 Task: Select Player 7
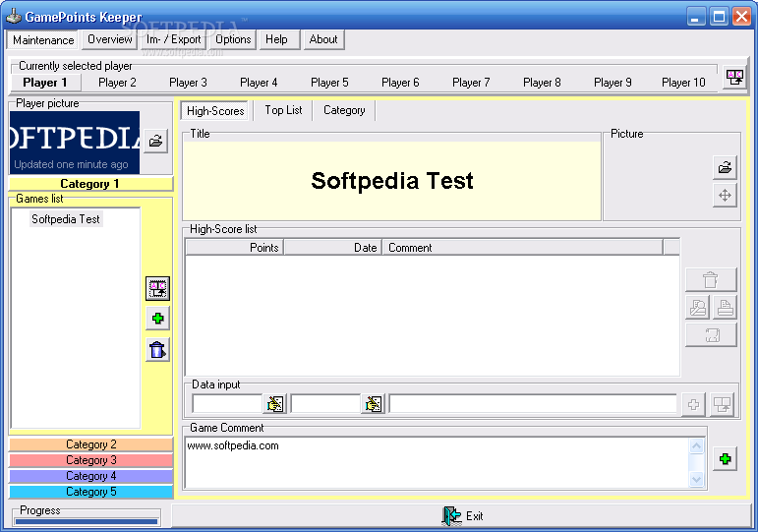click(x=471, y=83)
